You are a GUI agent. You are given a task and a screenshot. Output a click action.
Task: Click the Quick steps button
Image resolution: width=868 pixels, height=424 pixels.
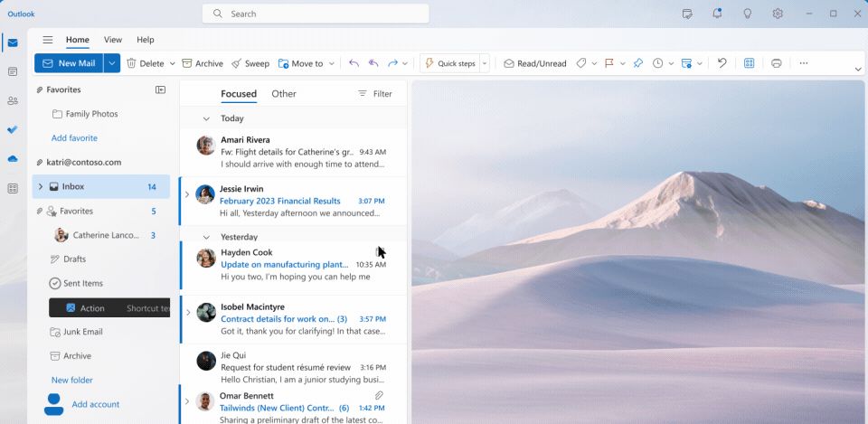(449, 63)
